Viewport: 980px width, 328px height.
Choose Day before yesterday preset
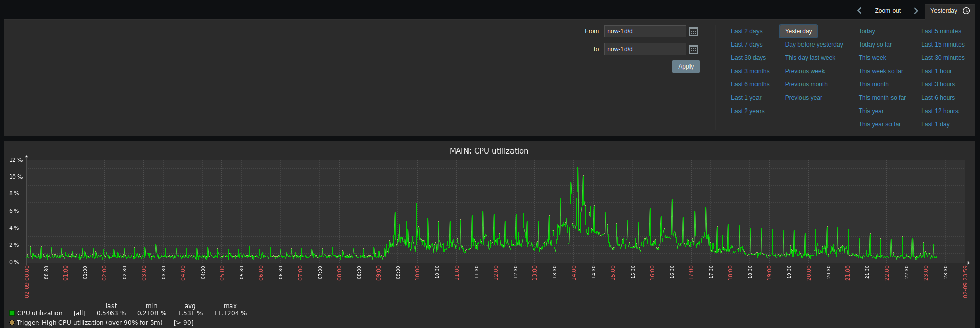[814, 45]
